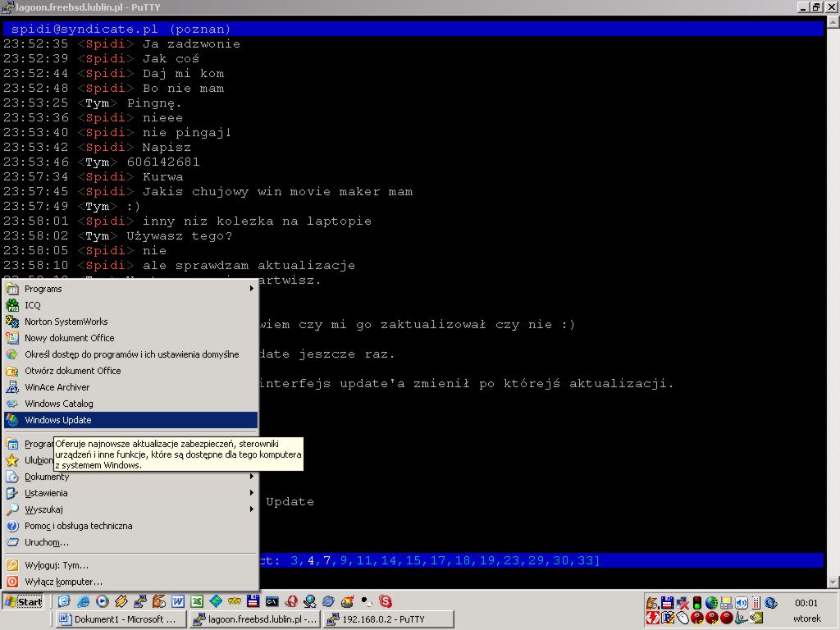The height and width of the screenshot is (630, 840).
Task: Click the message 'inny niz kolezka na laptopie'
Action: point(257,221)
